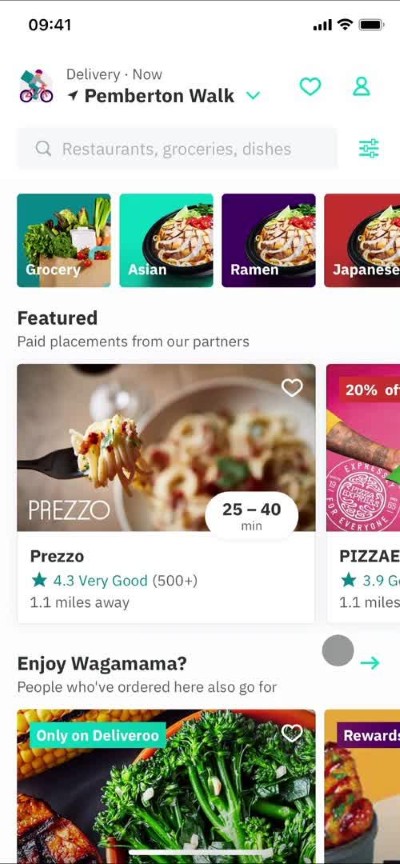Select the Asian category tile

tap(166, 240)
